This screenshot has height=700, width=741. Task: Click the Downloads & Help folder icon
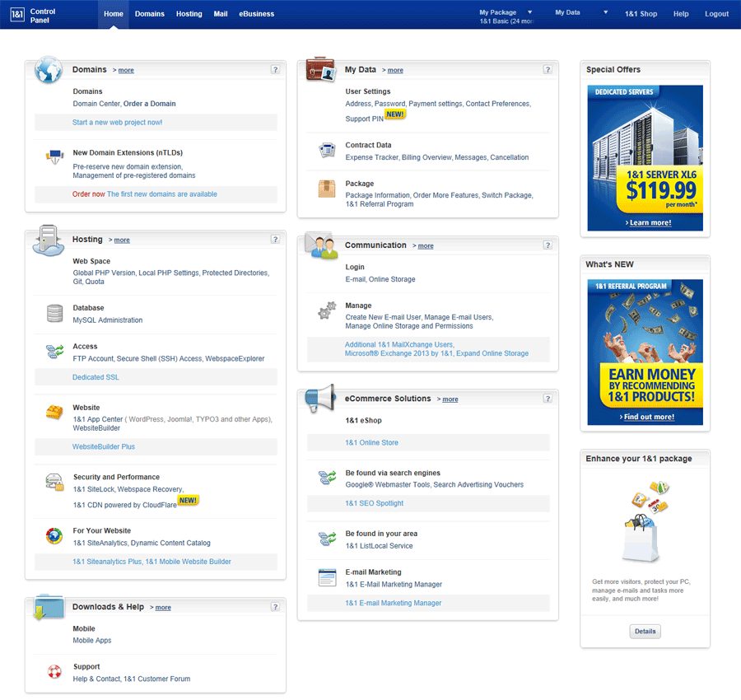[x=49, y=607]
